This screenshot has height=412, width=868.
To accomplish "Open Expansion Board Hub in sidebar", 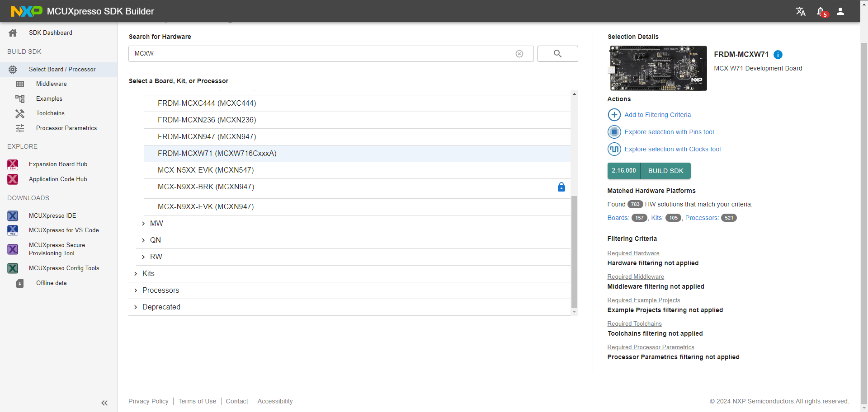I will point(58,164).
